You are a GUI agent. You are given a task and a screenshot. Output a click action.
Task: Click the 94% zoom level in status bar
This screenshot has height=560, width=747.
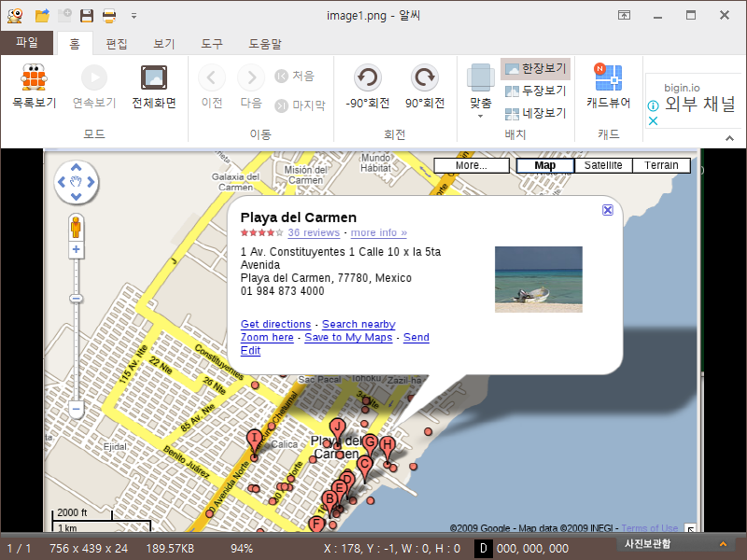[242, 549]
